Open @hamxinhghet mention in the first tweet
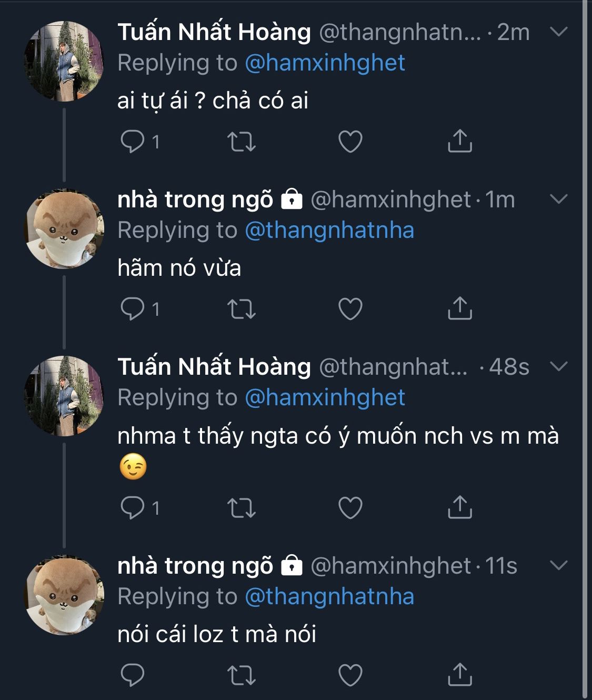The image size is (592, 700). pyautogui.click(x=325, y=63)
